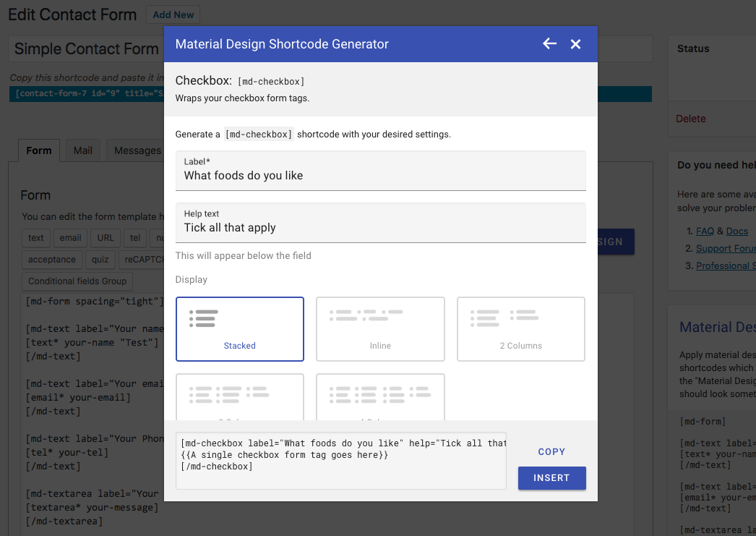
Task: Open the Form tab
Action: coord(39,150)
